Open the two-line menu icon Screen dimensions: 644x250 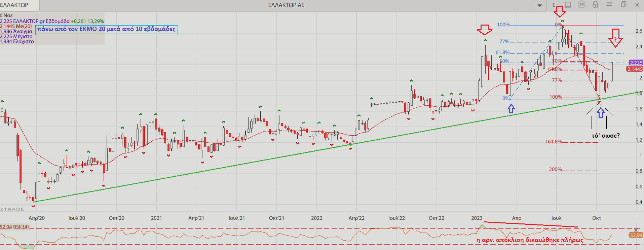609,4
